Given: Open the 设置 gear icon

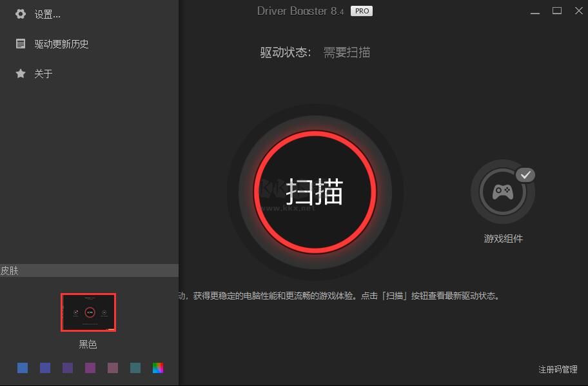Looking at the screenshot, I should [x=21, y=14].
